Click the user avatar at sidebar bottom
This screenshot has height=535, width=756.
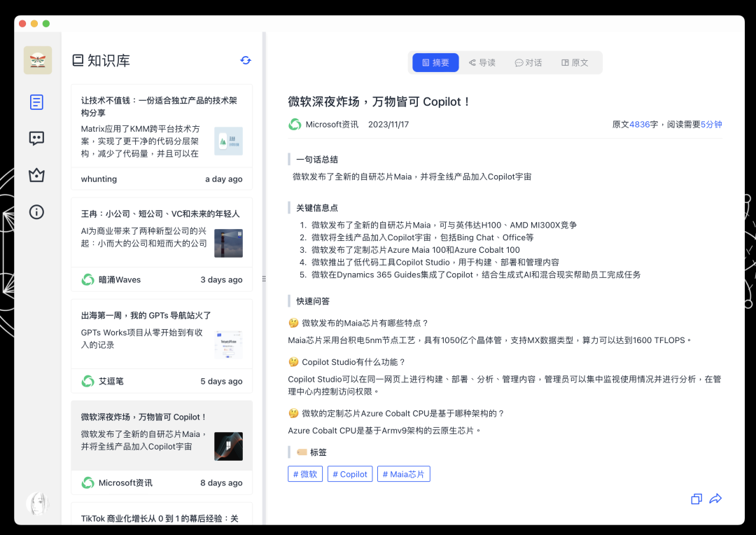(x=38, y=503)
